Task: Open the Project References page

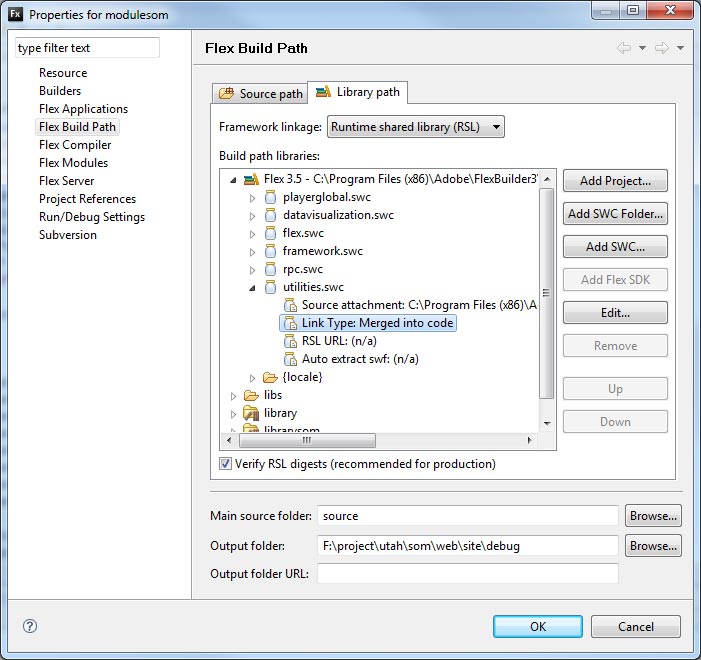Action: (87, 199)
